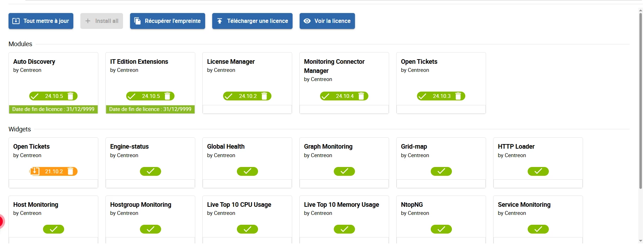Click the Global Health checkmark badge
Image resolution: width=644 pixels, height=248 pixels.
(x=247, y=172)
